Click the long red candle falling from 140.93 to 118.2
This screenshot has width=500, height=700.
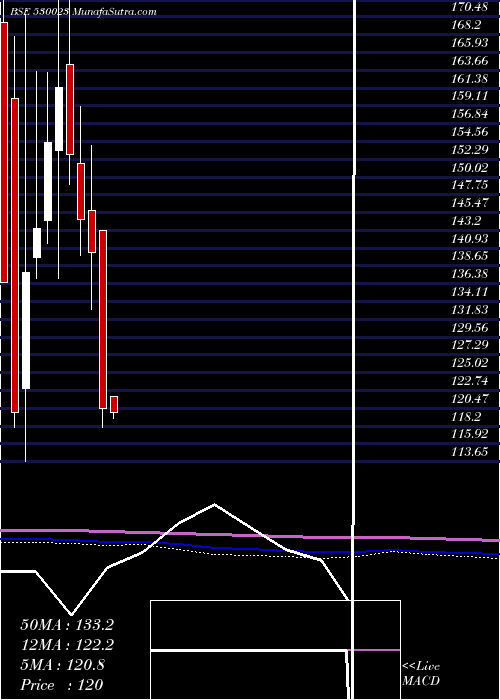point(103,319)
